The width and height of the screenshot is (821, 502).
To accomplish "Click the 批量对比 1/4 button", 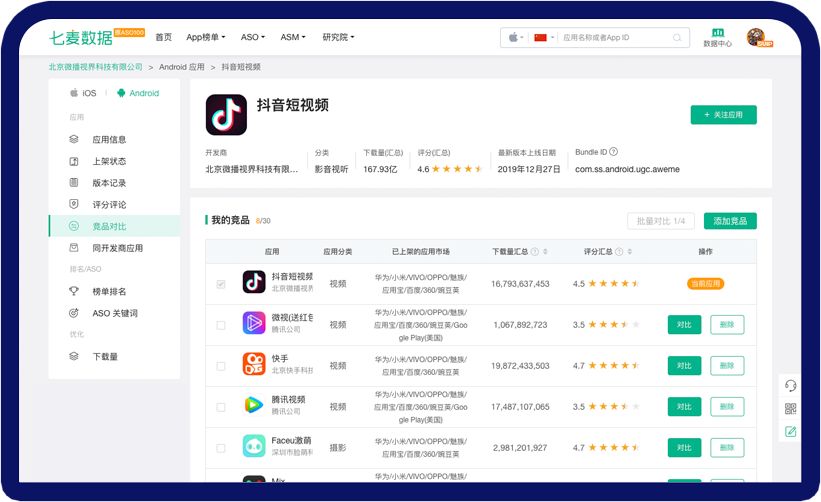I will 661,221.
